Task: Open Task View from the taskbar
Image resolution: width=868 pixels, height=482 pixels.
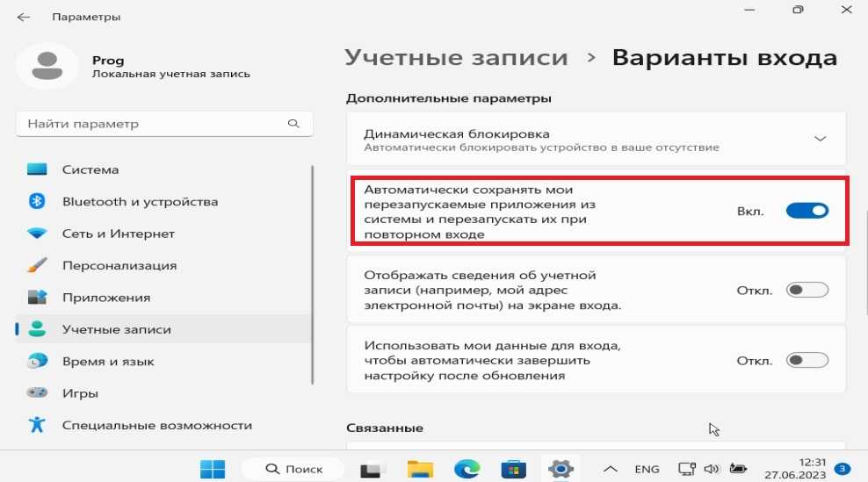Action: 371,470
